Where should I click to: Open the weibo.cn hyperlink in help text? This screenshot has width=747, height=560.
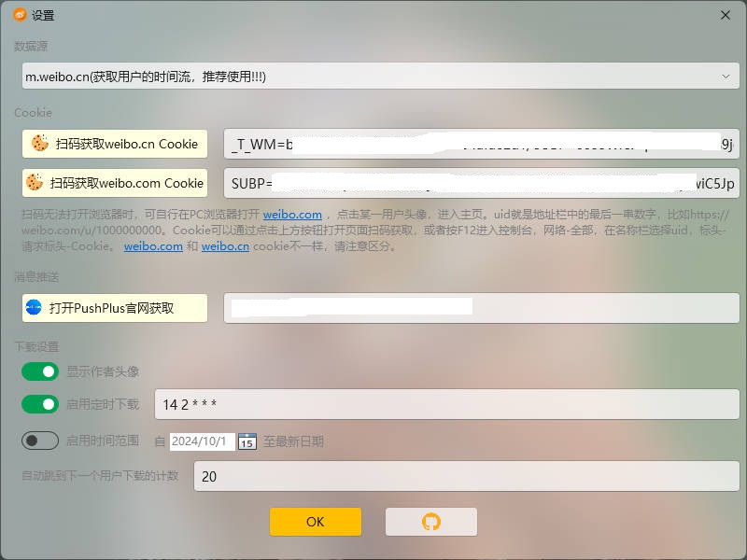click(x=225, y=246)
